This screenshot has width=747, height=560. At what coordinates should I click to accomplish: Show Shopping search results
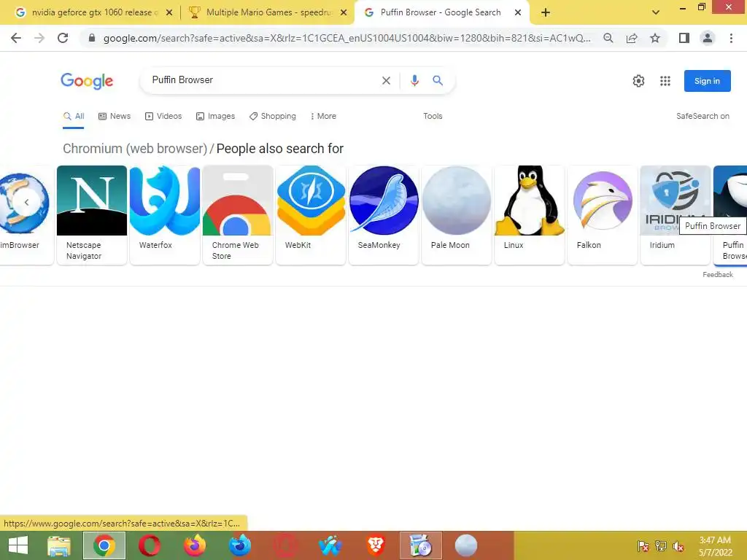(273, 116)
